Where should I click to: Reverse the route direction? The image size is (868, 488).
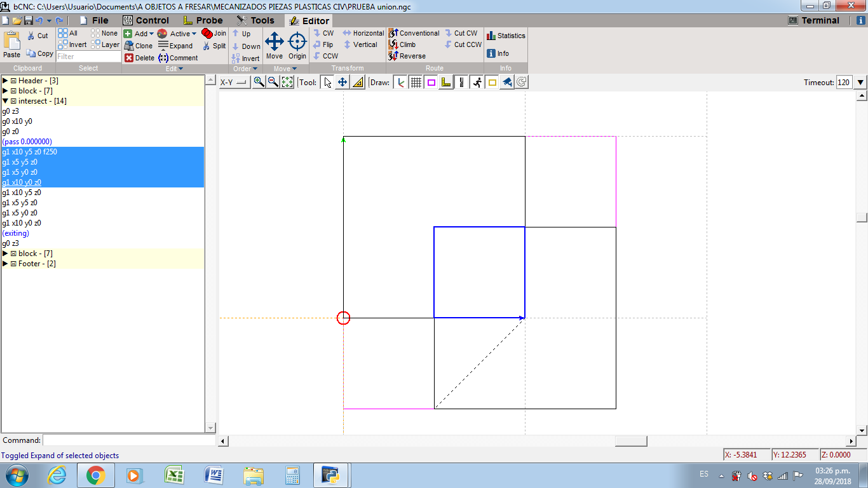click(407, 56)
